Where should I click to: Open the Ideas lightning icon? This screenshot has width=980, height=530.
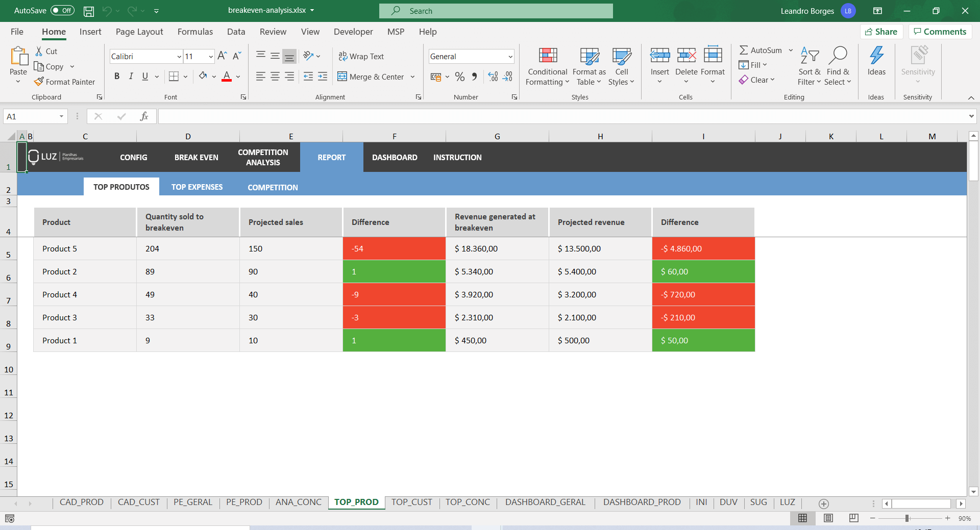pyautogui.click(x=876, y=56)
